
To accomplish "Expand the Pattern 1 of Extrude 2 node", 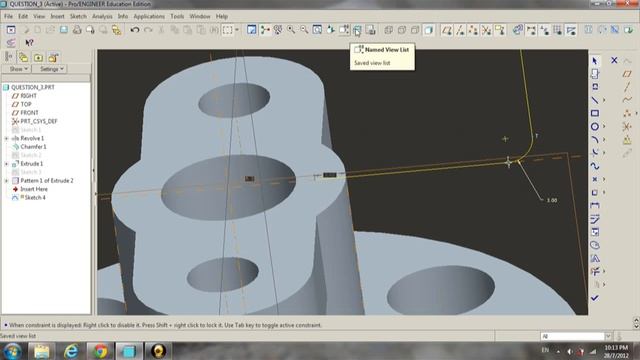I will point(6,180).
